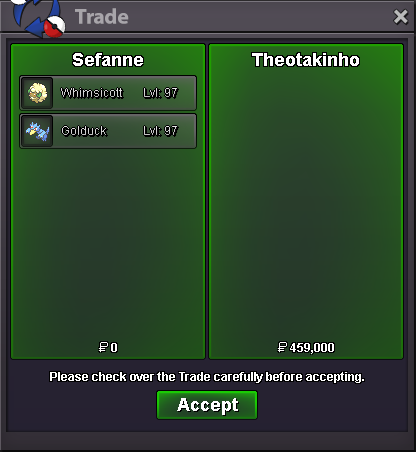Click the Pokedollar symbol beside 459,000
416x452 pixels.
(282, 347)
